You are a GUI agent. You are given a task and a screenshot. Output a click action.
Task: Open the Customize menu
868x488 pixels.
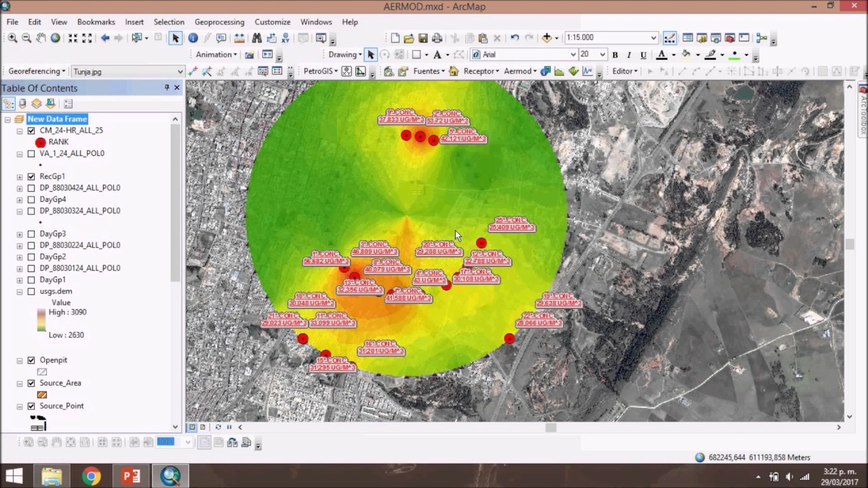pyautogui.click(x=272, y=22)
